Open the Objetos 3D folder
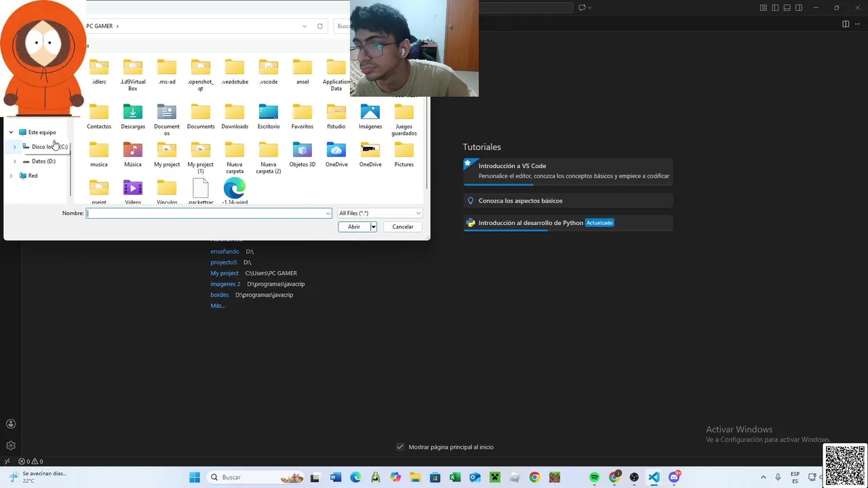The width and height of the screenshot is (868, 488). [302, 155]
